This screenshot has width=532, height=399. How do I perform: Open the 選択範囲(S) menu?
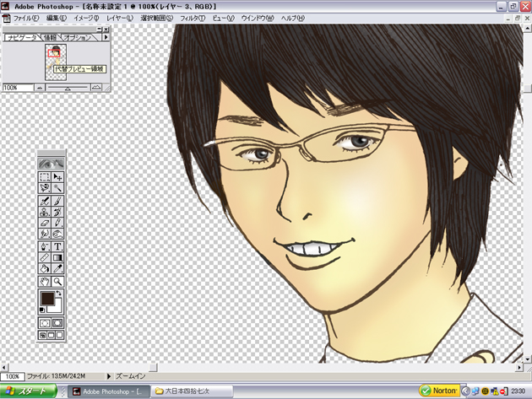coord(157,19)
